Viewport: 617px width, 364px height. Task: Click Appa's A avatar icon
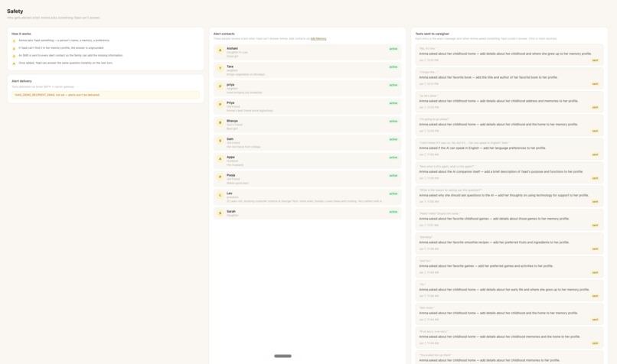[x=220, y=159]
